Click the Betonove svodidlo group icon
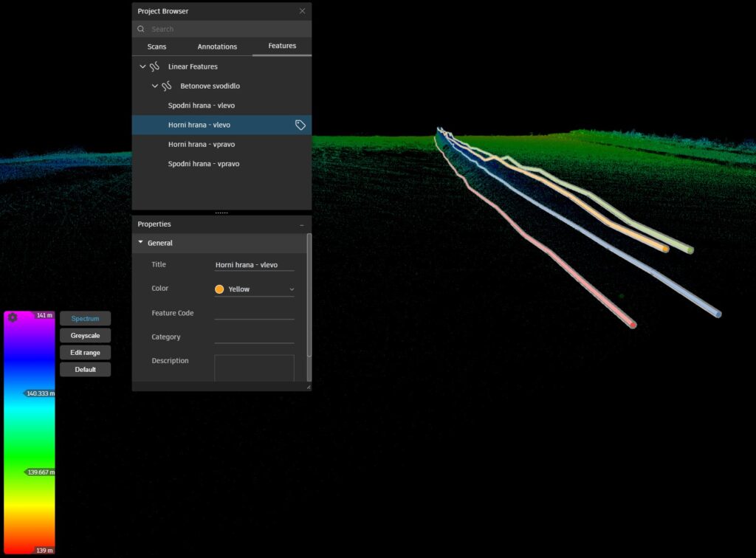756x558 pixels. tap(167, 86)
